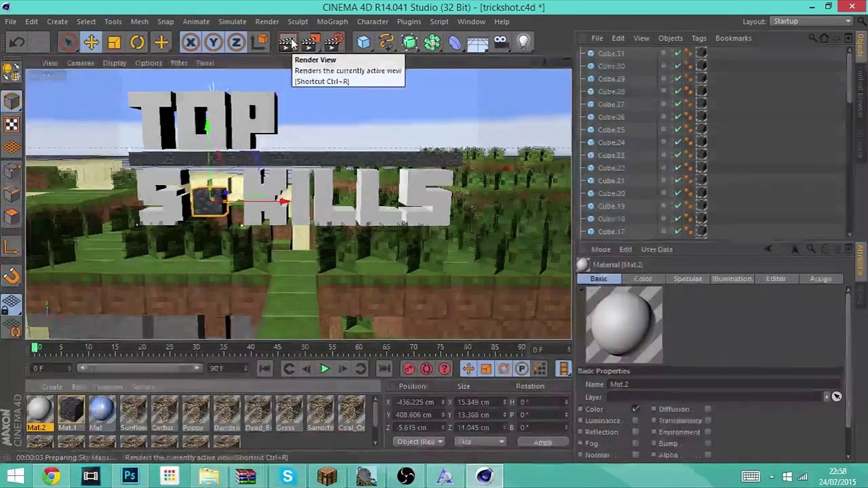Open the MoGraph menu
The image size is (868, 488).
(332, 22)
